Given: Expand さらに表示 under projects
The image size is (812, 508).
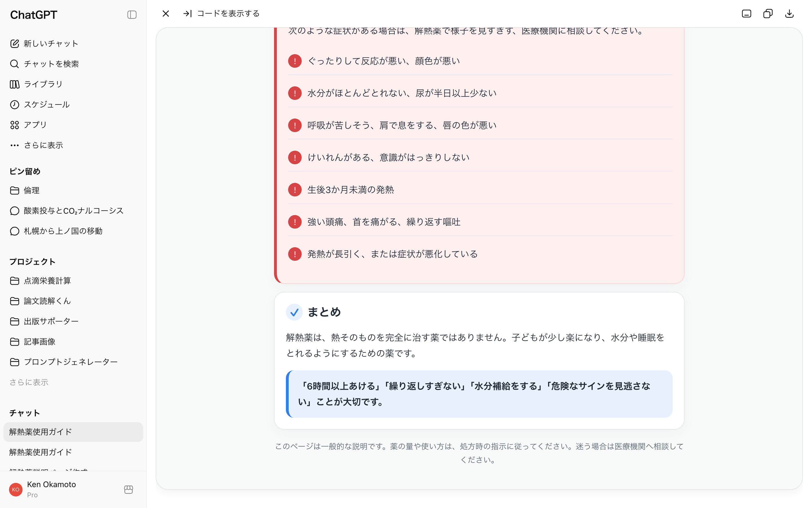Looking at the screenshot, I should (x=29, y=382).
